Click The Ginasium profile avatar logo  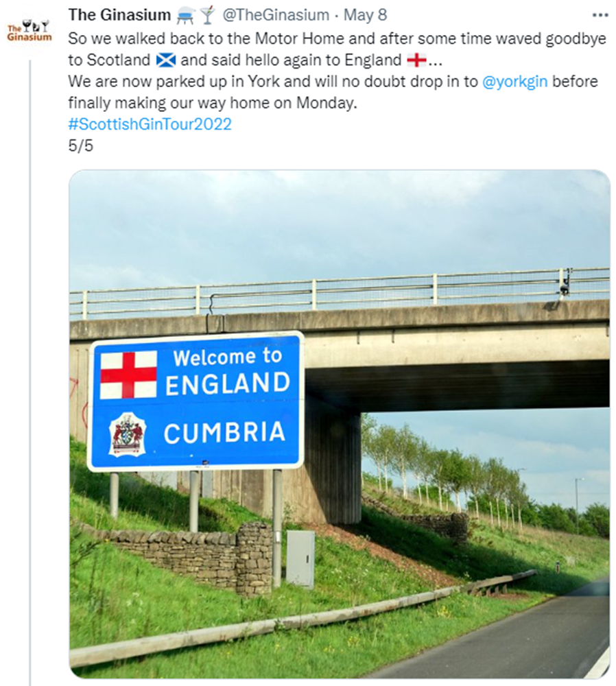point(29,30)
